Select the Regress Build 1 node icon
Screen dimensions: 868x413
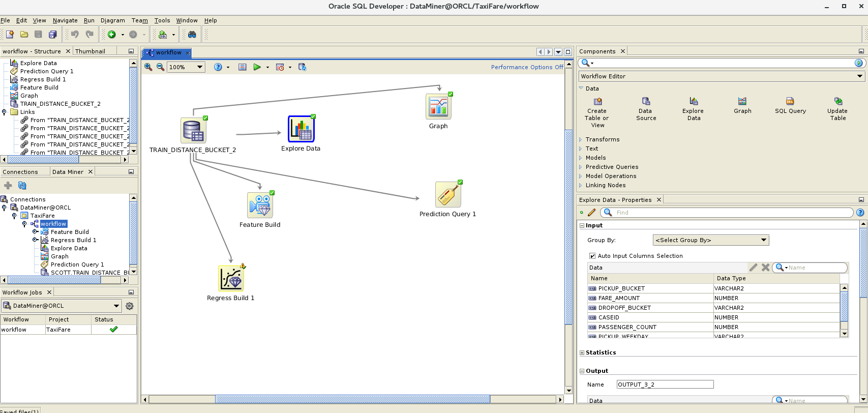click(x=231, y=279)
